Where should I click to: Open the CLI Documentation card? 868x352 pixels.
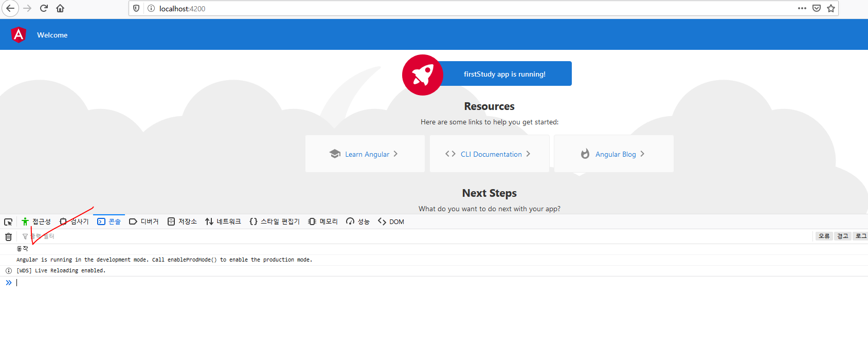[490, 154]
